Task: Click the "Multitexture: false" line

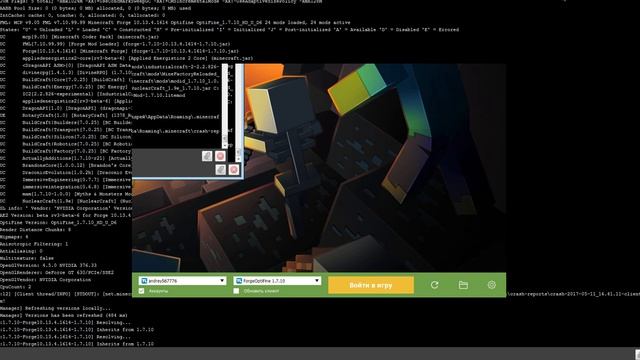Action: pos(27,258)
